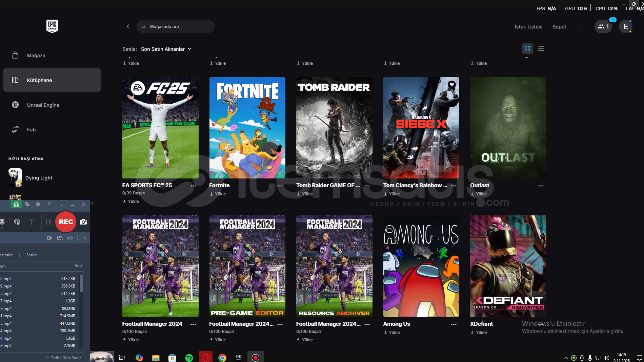This screenshot has height=362, width=644.
Task: Launch Dying Light from quick launch
Action: pyautogui.click(x=31, y=178)
